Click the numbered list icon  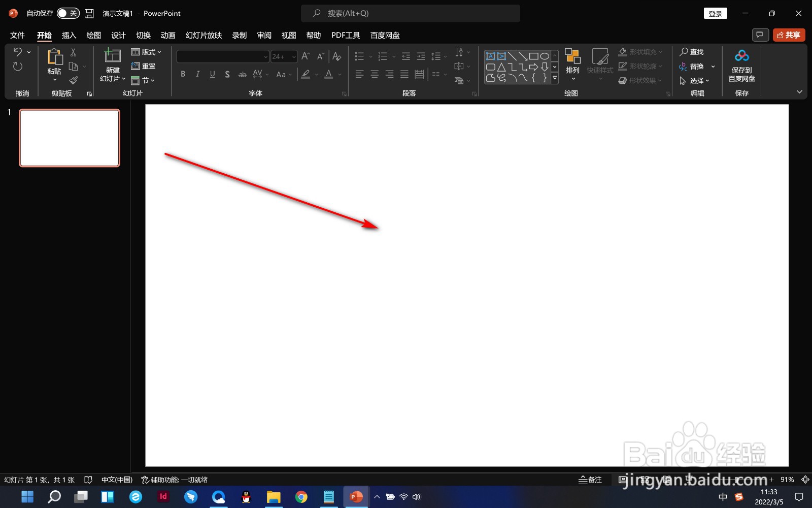[x=383, y=56]
